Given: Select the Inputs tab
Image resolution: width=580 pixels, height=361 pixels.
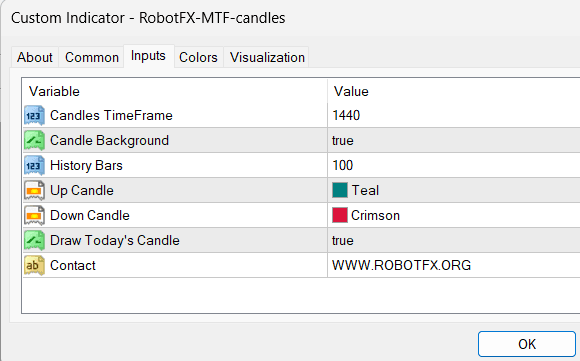Looking at the screenshot, I should 148,56.
